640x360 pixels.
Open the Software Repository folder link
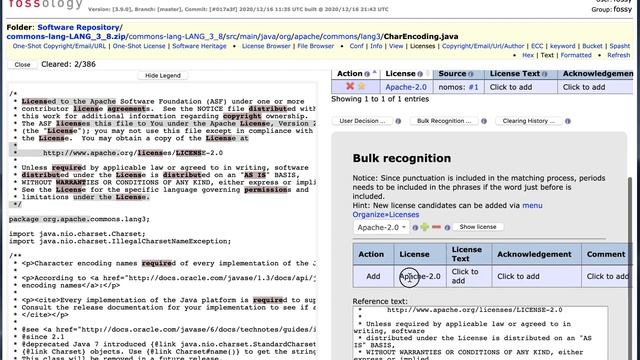coord(78,27)
